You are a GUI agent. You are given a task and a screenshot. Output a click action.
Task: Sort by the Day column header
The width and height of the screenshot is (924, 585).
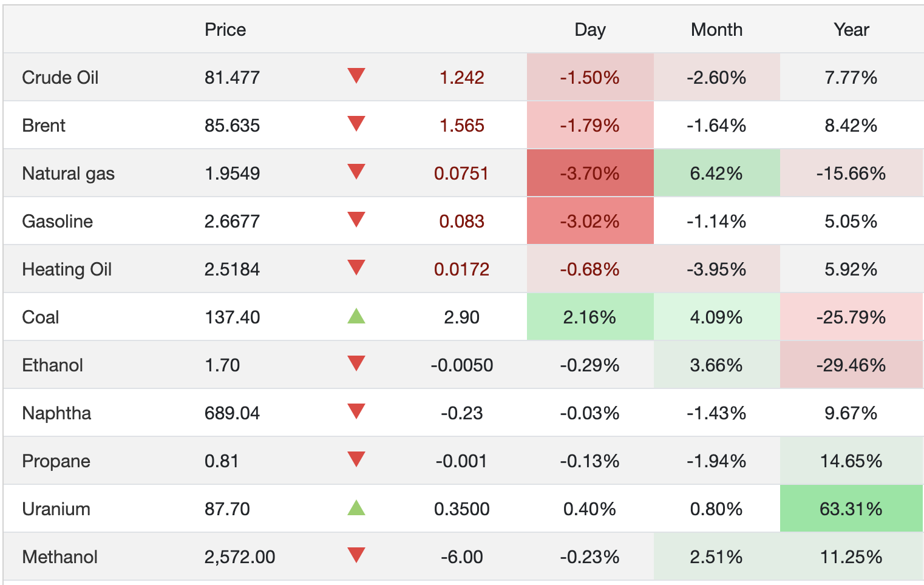(590, 30)
